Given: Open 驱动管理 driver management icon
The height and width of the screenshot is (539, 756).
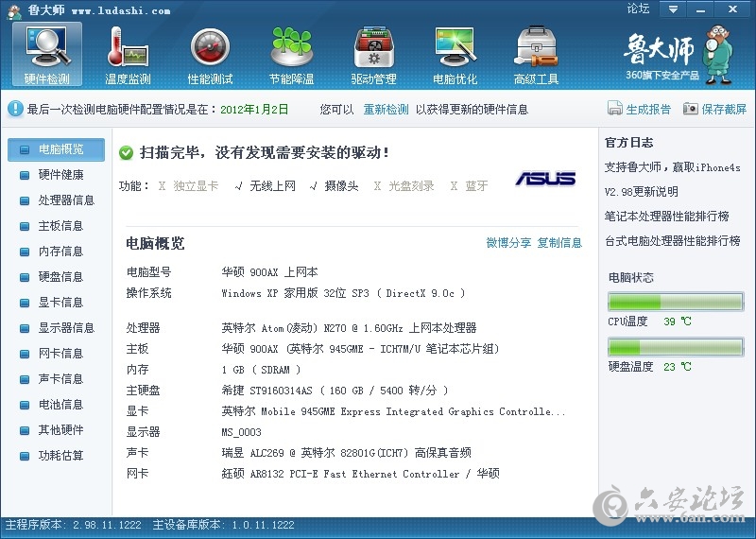Looking at the screenshot, I should [x=373, y=54].
